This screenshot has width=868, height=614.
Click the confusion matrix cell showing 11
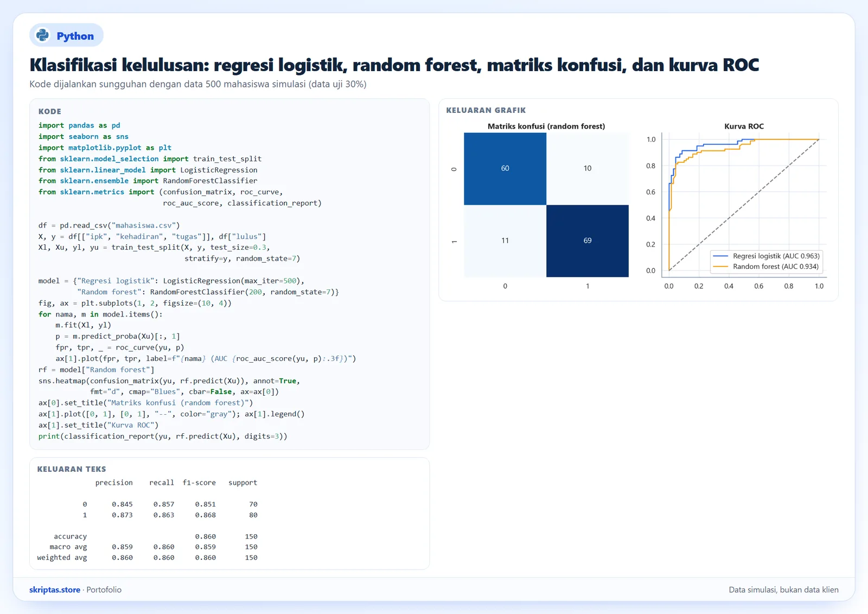pos(505,240)
